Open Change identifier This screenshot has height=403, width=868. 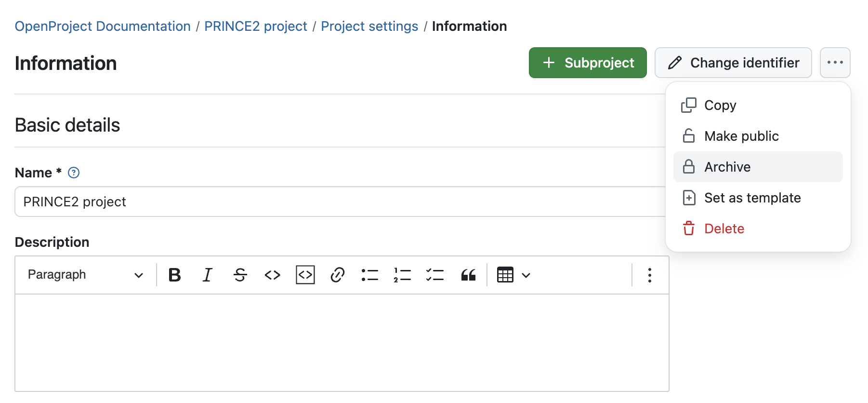[732, 63]
